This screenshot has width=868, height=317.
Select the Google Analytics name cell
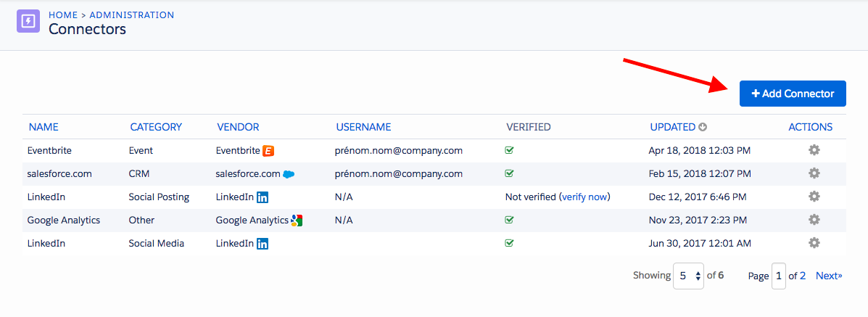tap(64, 220)
